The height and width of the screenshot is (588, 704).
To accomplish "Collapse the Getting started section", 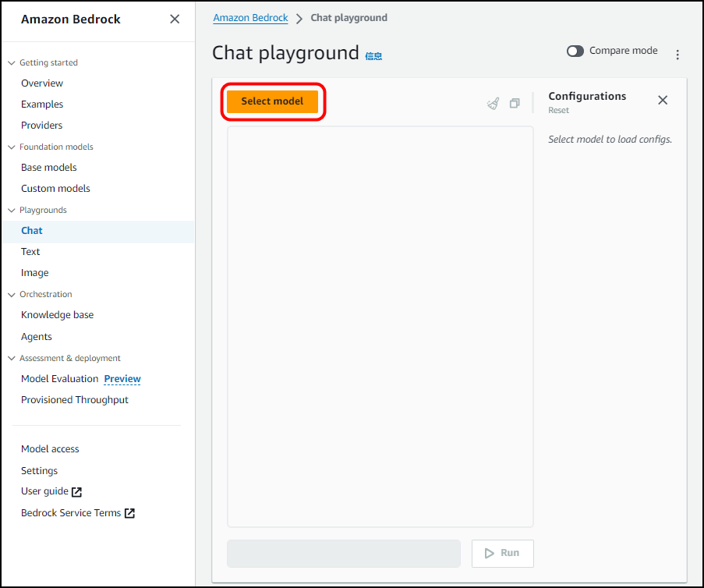I will click(x=12, y=63).
